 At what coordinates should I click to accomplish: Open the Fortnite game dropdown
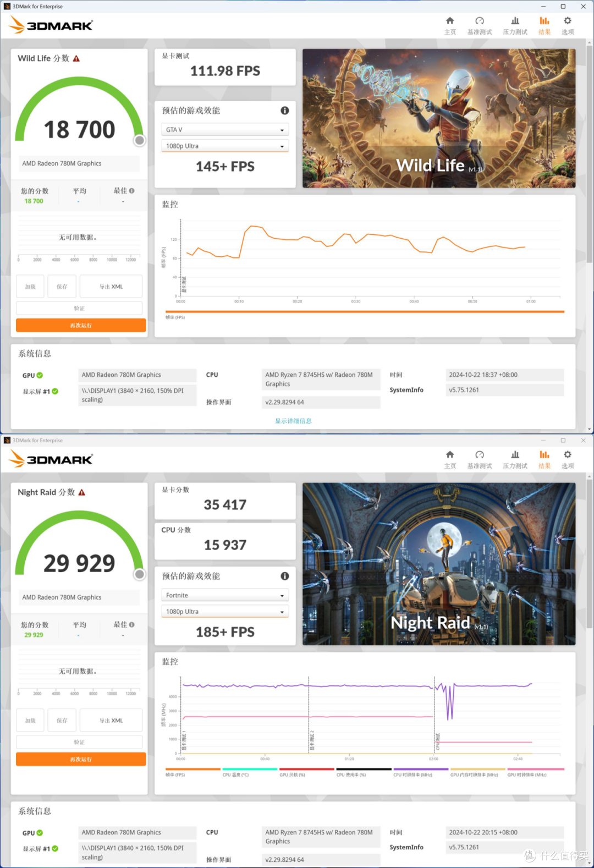(x=225, y=595)
